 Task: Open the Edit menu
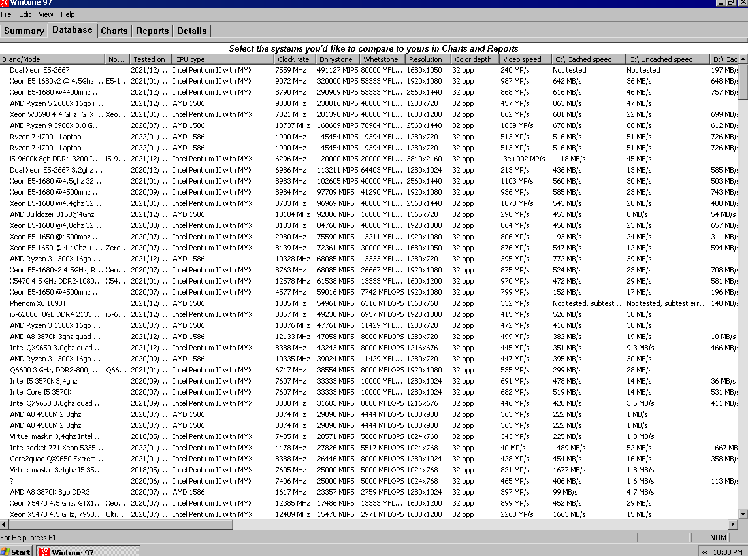[x=25, y=14]
